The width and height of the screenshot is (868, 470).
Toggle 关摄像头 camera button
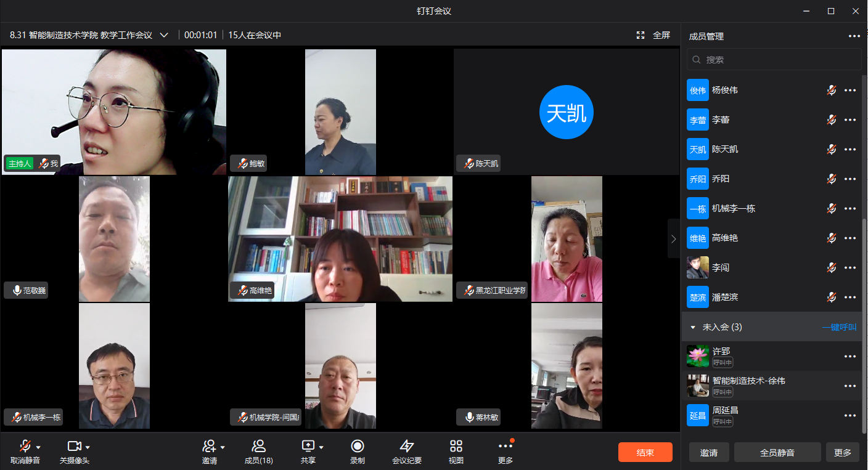[74, 447]
